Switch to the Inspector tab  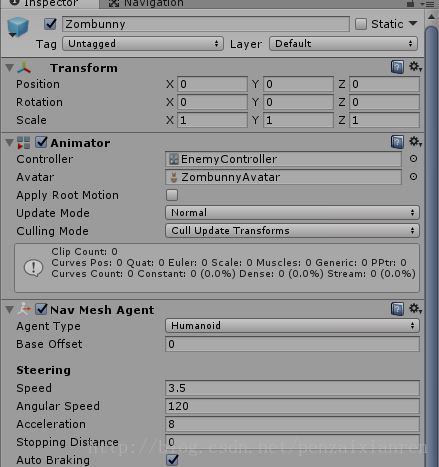(x=49, y=4)
